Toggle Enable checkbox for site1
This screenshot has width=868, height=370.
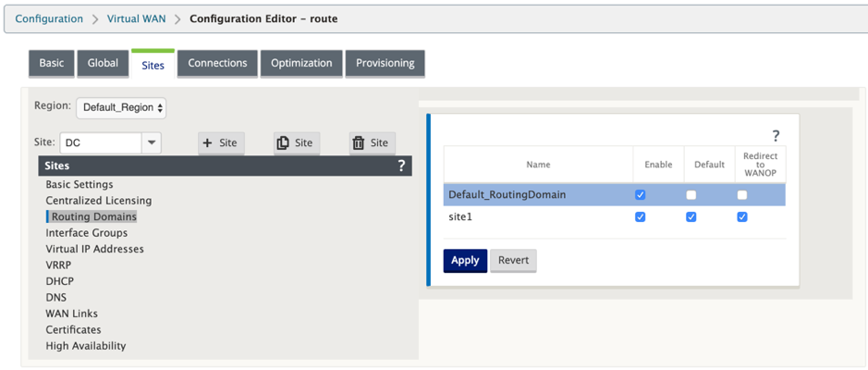pos(641,217)
